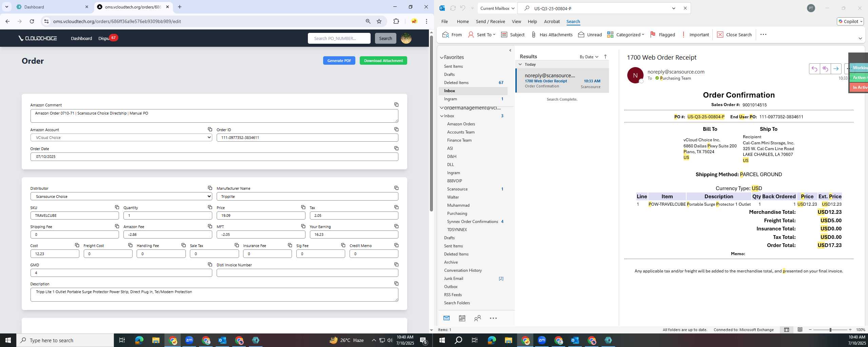Viewport: 868px width, 347px height.
Task: Click the Reply arrow in Outlook email
Action: (814, 69)
